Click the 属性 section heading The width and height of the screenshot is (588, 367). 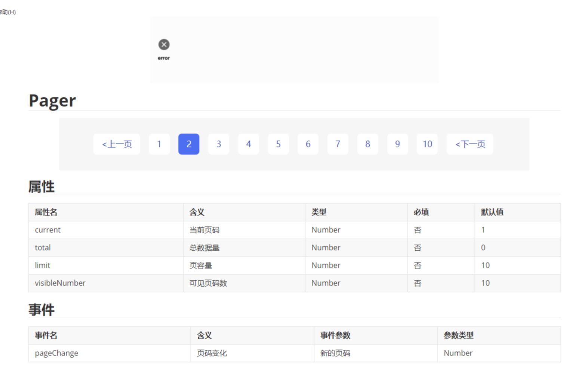(41, 187)
